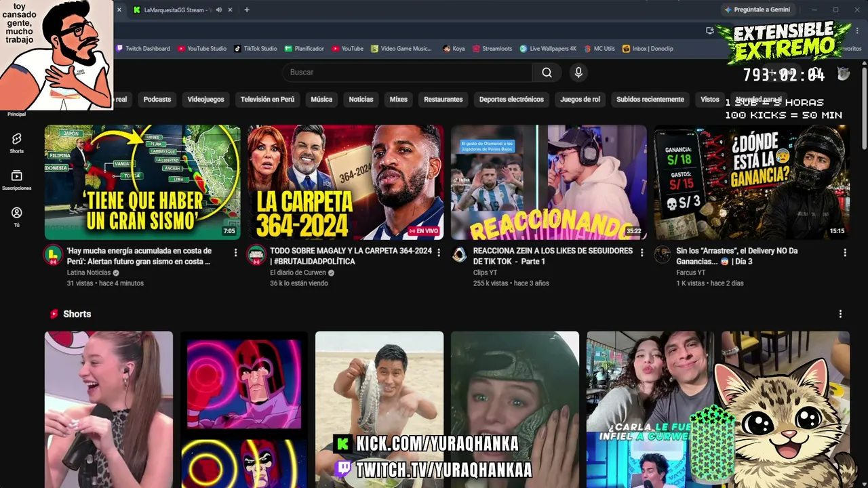The width and height of the screenshot is (868, 488).
Task: Click the YouTube Buscar search field
Action: tap(407, 73)
